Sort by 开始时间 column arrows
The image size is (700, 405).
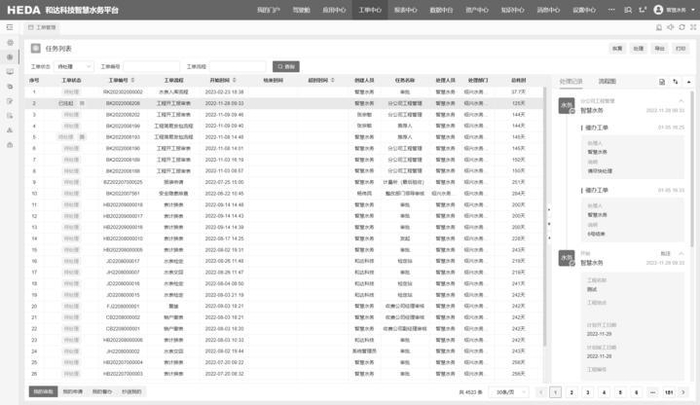click(x=235, y=80)
